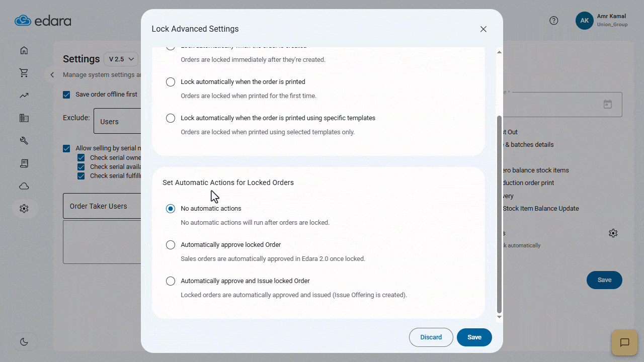The width and height of the screenshot is (644, 362).
Task: Click the Edara logo
Action: [x=43, y=21]
